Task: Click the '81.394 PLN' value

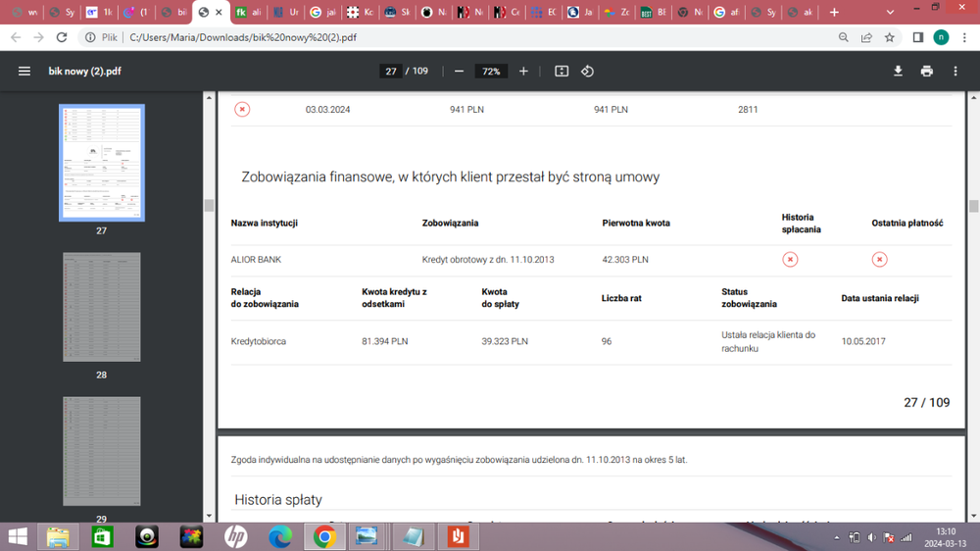Action: coord(385,341)
